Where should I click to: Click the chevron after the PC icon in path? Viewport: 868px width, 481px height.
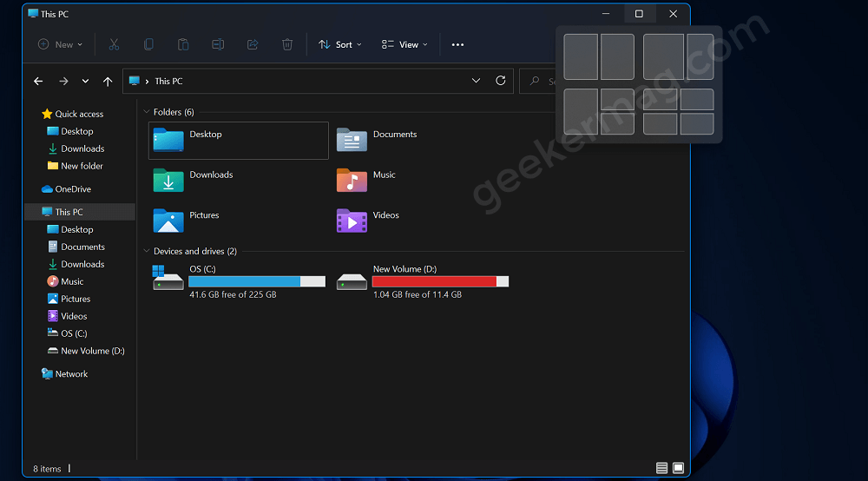point(148,82)
